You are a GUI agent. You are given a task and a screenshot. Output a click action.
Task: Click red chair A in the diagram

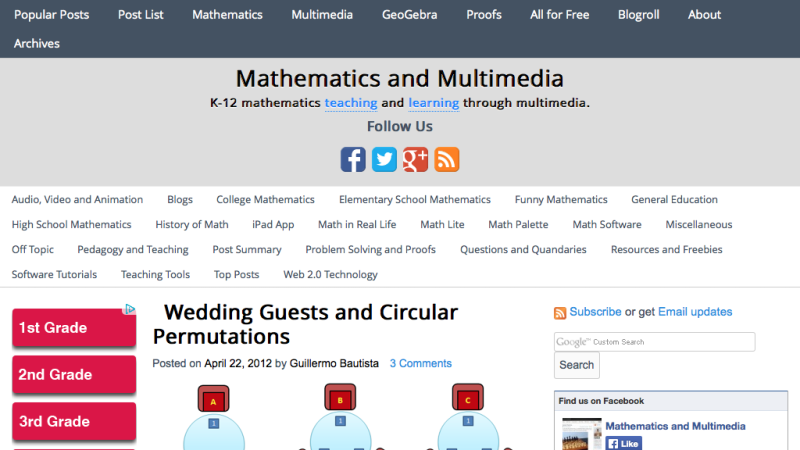213,399
